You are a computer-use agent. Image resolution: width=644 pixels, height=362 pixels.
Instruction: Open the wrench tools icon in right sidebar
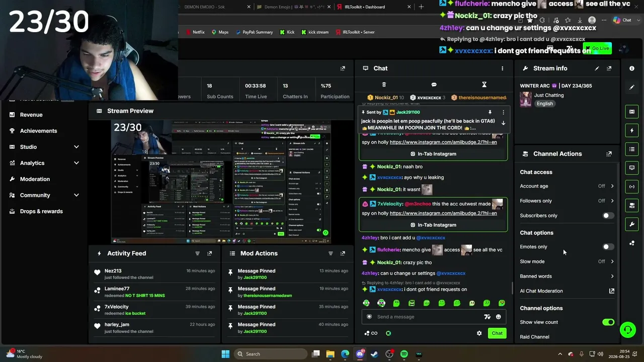click(632, 224)
